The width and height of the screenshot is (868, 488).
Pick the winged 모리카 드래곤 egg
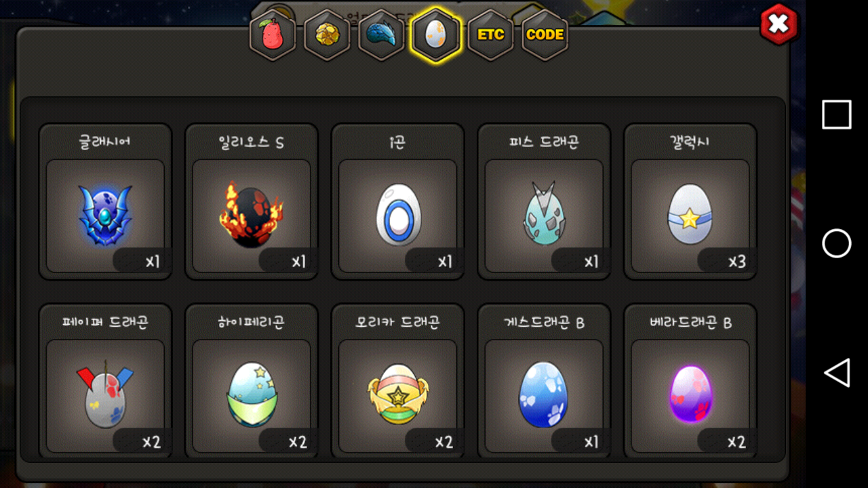click(x=398, y=382)
